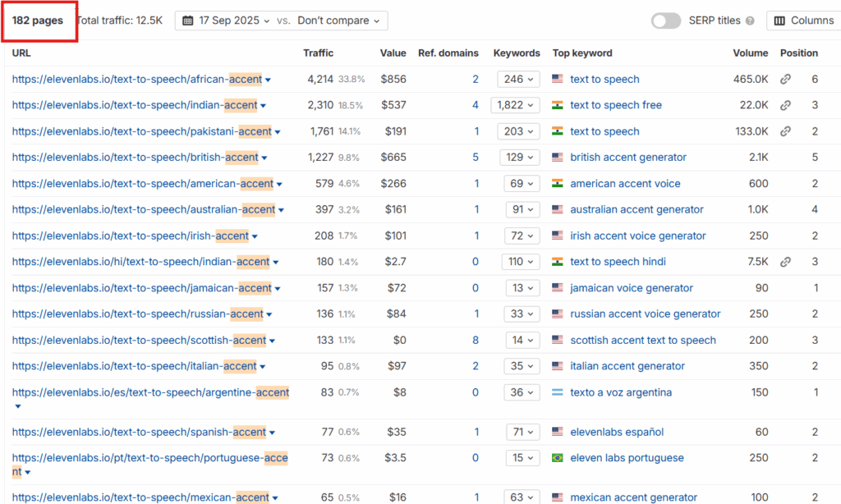Sort by the Value column header
The width and height of the screenshot is (841, 504).
(x=393, y=53)
